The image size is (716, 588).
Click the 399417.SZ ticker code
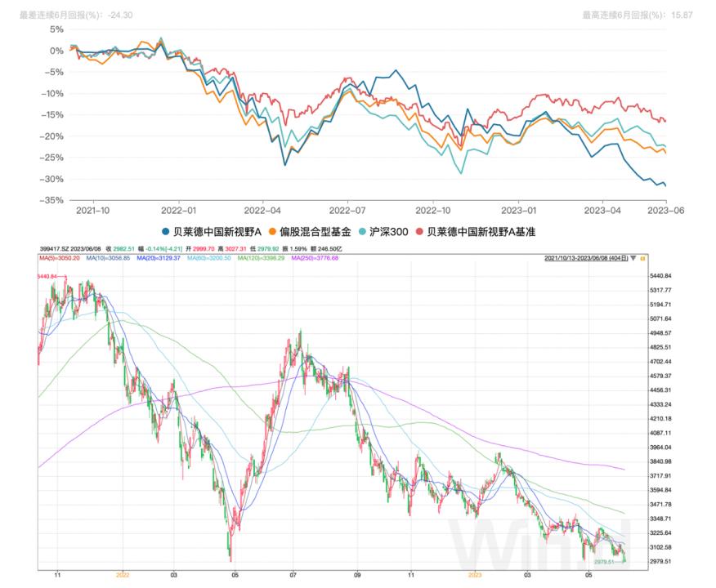(x=56, y=249)
